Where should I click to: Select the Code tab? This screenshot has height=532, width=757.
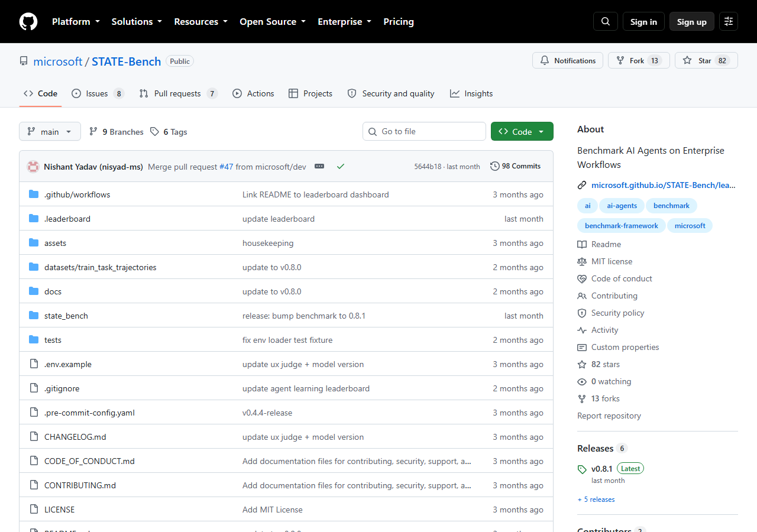40,93
